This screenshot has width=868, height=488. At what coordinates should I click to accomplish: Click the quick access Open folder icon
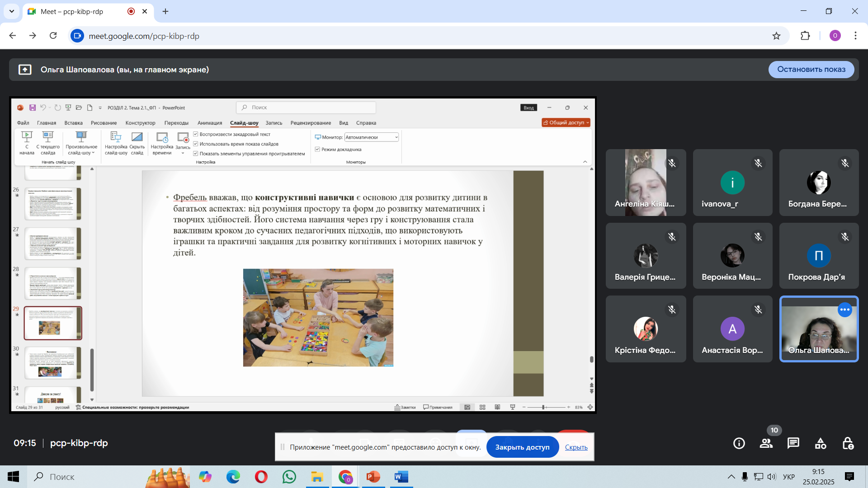[79, 108]
